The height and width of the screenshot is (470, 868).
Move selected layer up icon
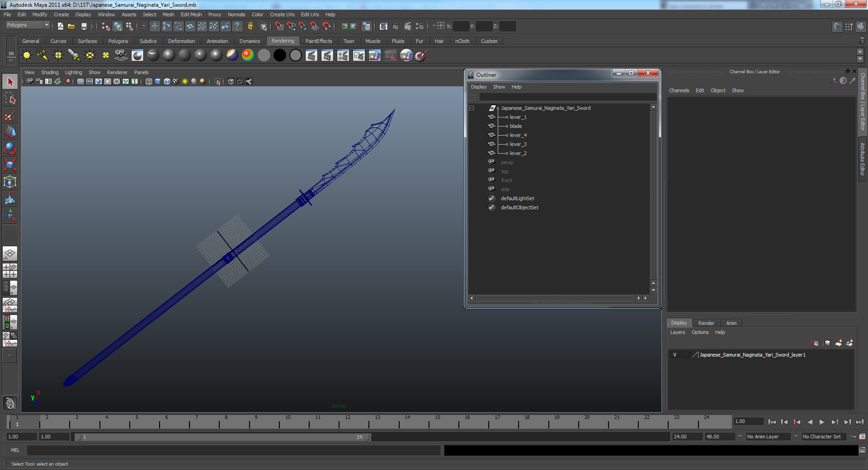[x=816, y=343]
